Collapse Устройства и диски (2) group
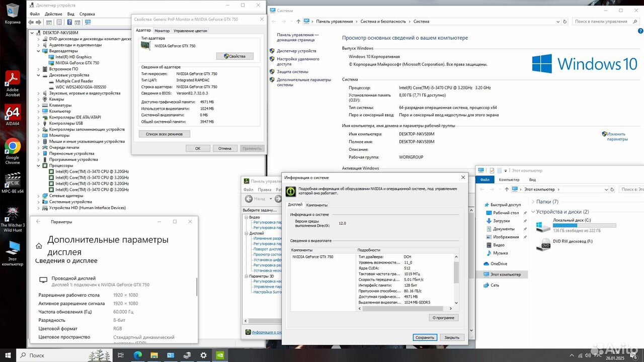Screen dimensions: 644x362 [533, 212]
